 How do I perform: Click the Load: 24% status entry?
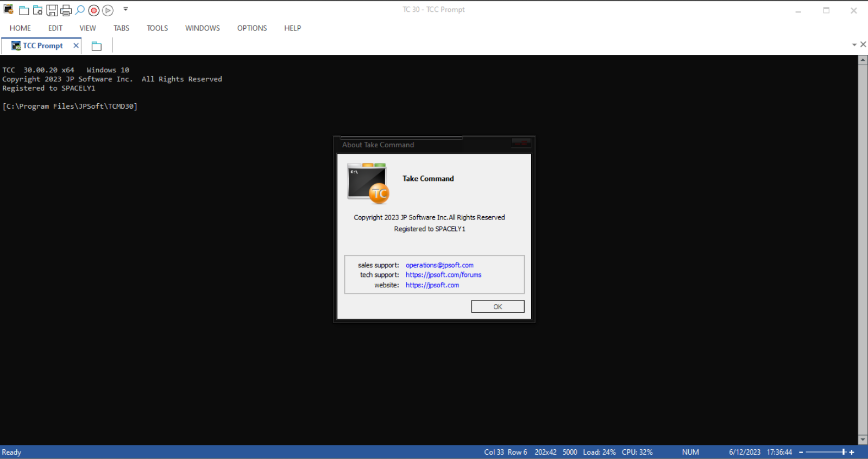[x=599, y=452]
